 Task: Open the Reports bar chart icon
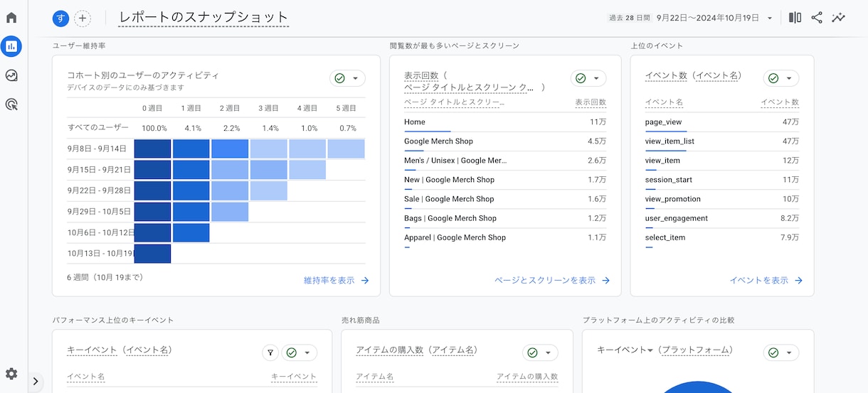[11, 47]
